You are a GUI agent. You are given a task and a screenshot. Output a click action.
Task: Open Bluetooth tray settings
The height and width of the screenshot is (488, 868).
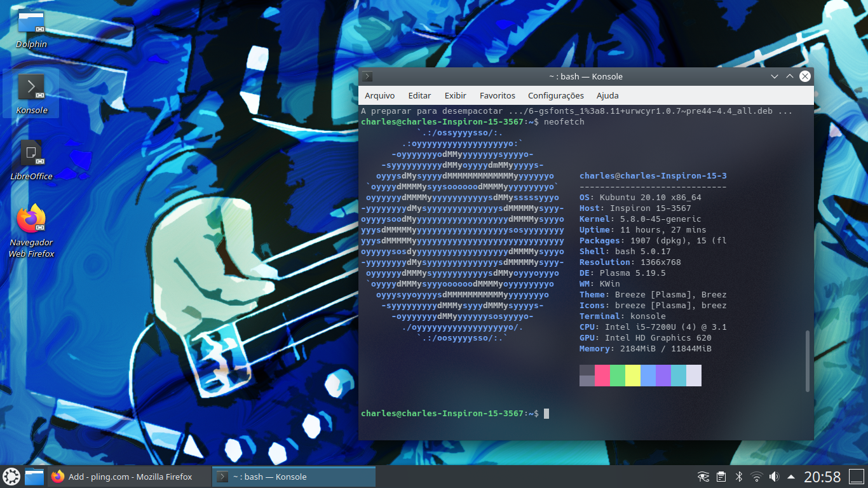coord(739,477)
